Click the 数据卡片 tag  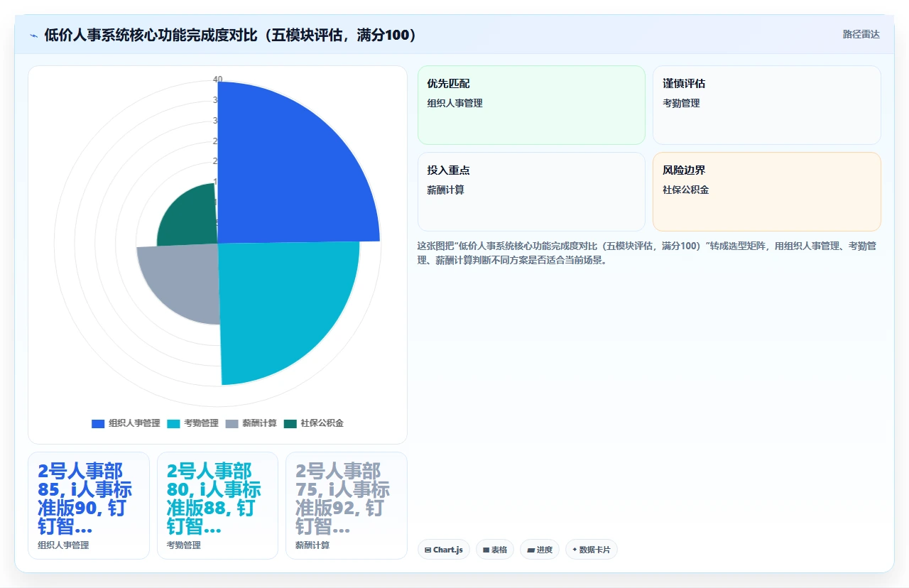tap(592, 550)
